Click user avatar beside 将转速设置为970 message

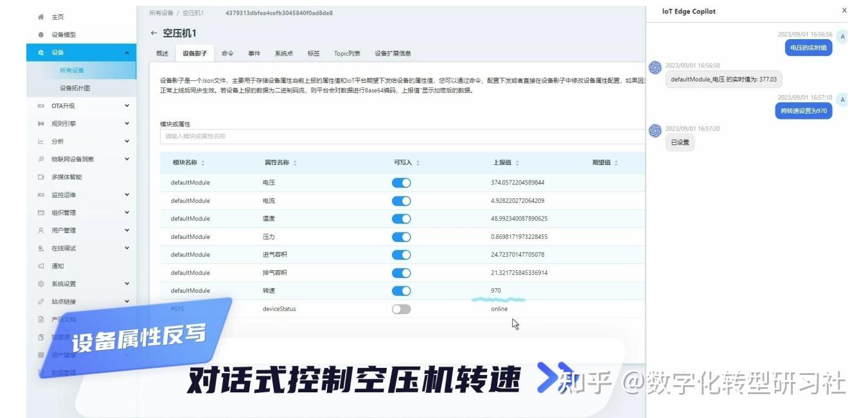(x=842, y=100)
